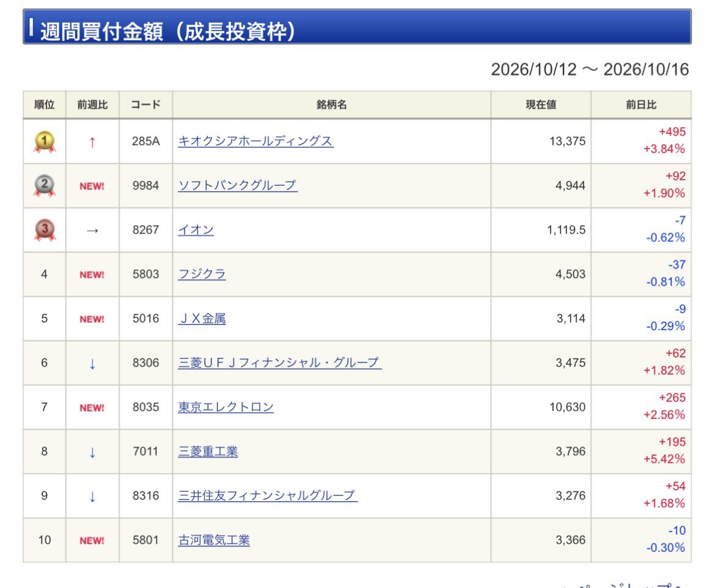This screenshot has width=715, height=588.
Task: Click stock code 9984
Action: (x=145, y=186)
